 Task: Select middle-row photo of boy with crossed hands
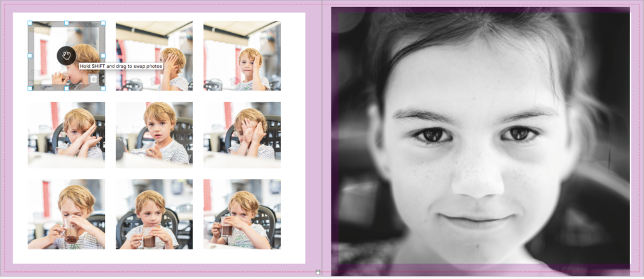tap(66, 135)
